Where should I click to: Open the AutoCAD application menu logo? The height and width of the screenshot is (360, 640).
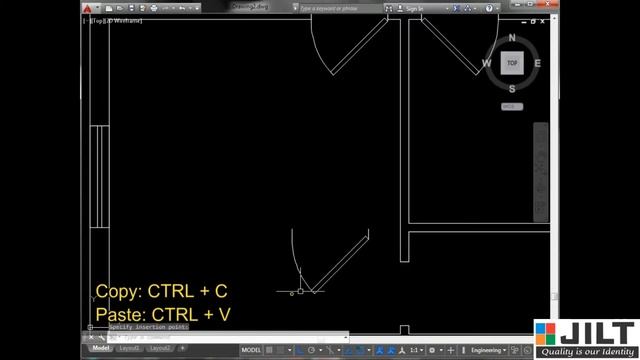[87, 8]
